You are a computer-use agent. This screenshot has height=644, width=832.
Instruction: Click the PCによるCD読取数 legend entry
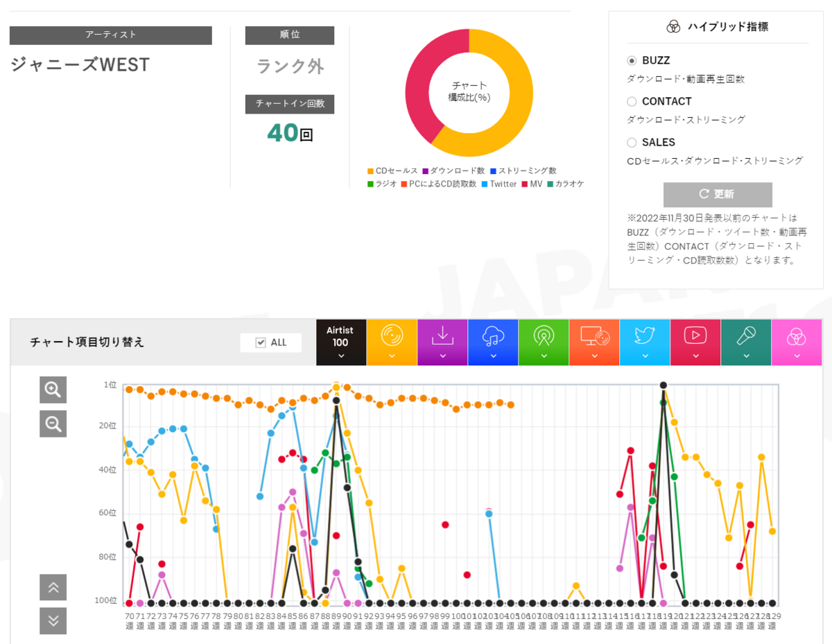[439, 184]
